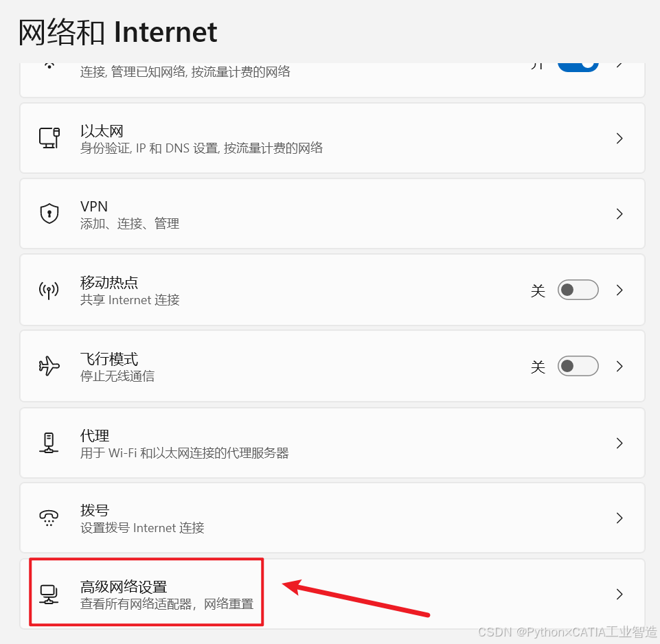660x644 pixels.
Task: Click the Ethernet monitor icon
Action: coord(49,137)
